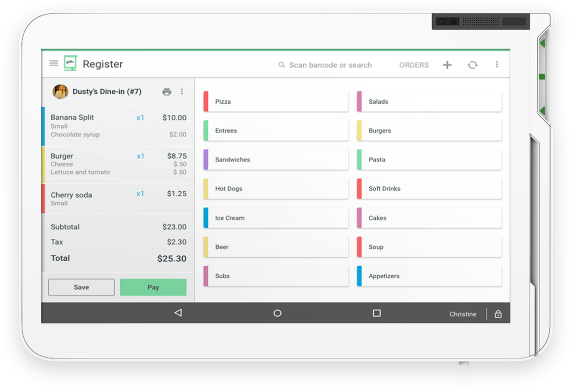Open the Pizza category
The height and width of the screenshot is (389, 571).
(x=276, y=101)
